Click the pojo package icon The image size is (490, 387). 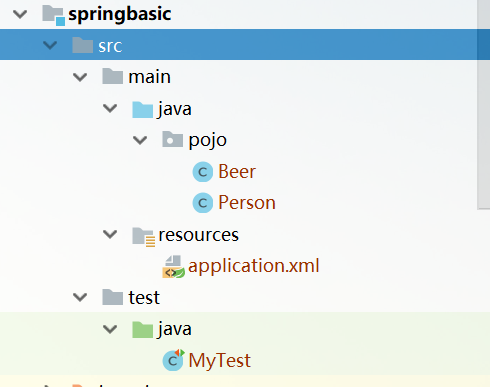coord(172,139)
